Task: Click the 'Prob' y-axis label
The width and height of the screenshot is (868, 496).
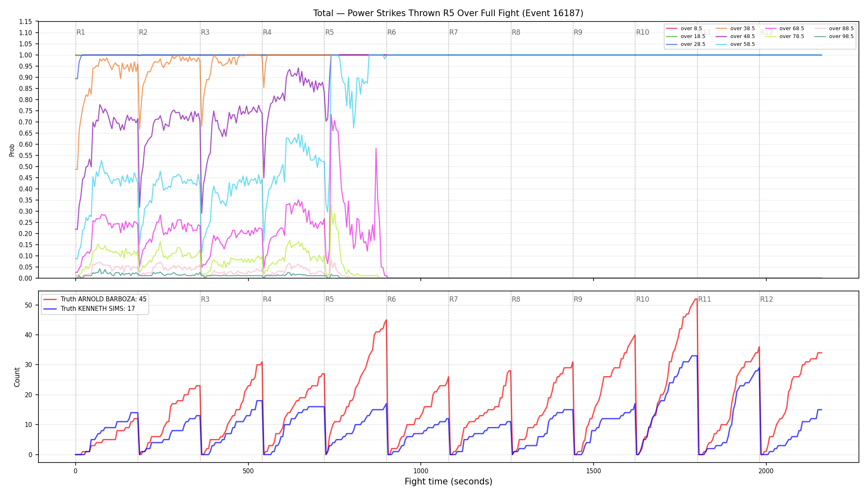Action: coord(12,150)
